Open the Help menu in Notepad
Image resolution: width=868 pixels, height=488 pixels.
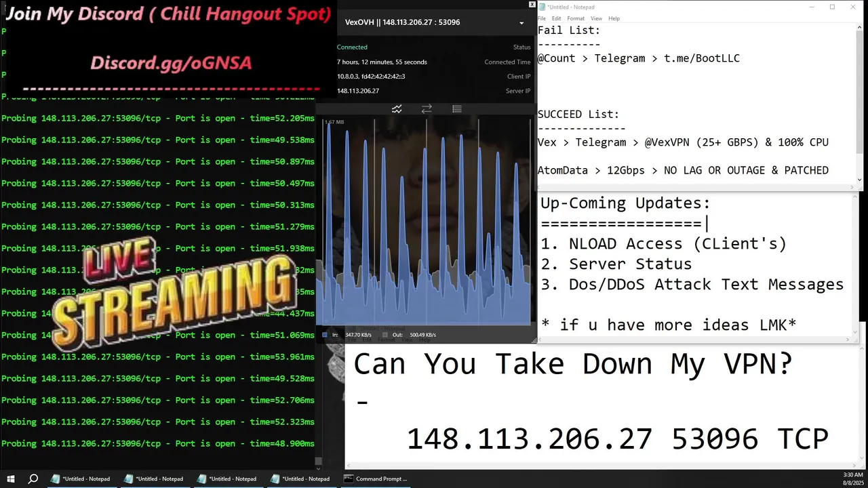[614, 18]
